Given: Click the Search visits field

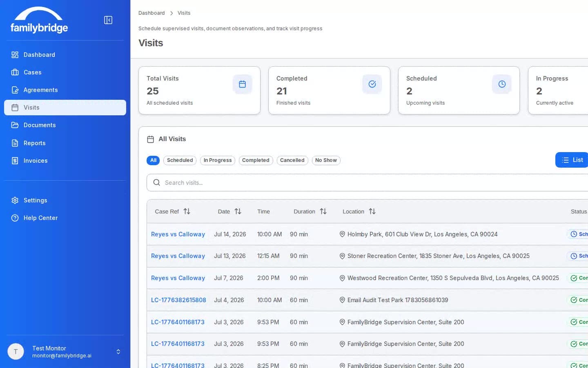Looking at the screenshot, I should pos(367,183).
